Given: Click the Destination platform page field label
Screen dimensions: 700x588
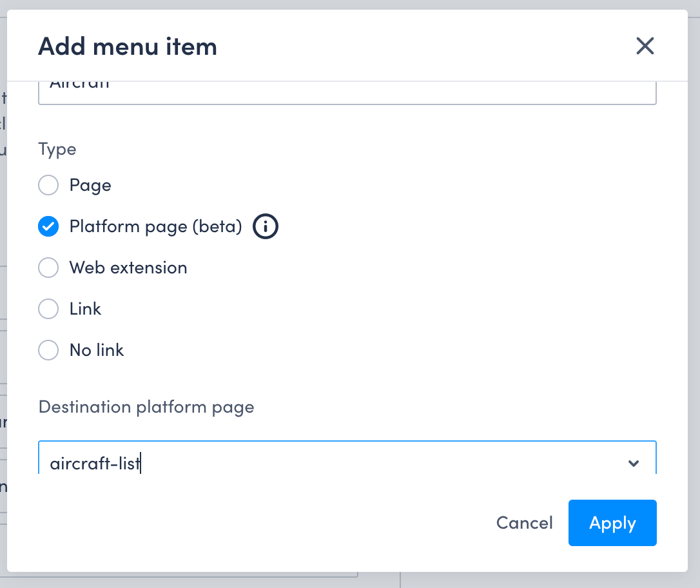Looking at the screenshot, I should [x=146, y=407].
